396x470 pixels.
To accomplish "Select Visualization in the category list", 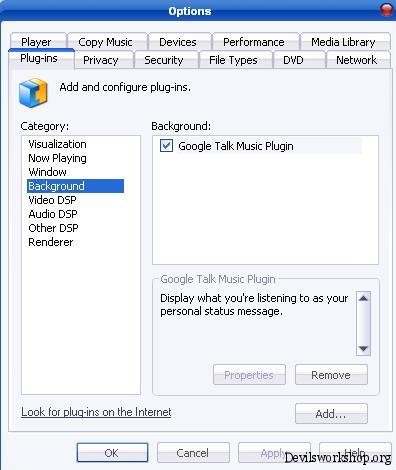I will pyautogui.click(x=57, y=144).
